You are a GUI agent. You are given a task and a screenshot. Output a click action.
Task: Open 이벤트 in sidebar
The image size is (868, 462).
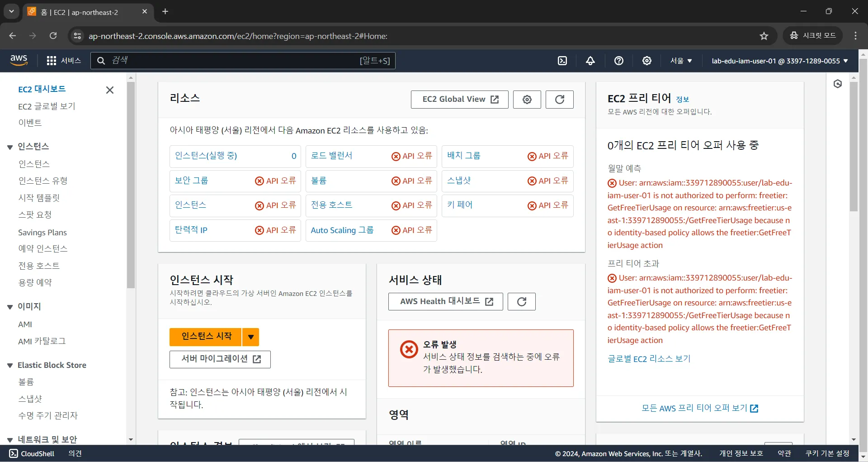pyautogui.click(x=30, y=123)
